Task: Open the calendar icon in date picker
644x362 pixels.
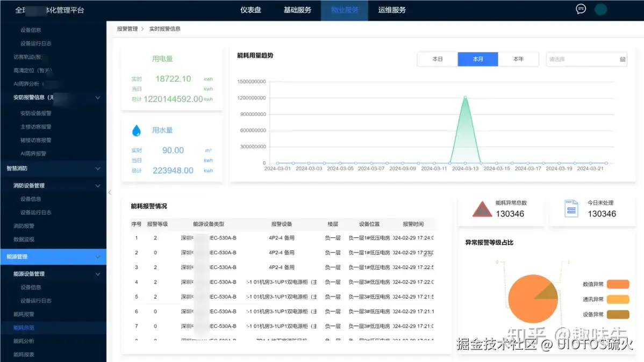Action: pos(622,60)
